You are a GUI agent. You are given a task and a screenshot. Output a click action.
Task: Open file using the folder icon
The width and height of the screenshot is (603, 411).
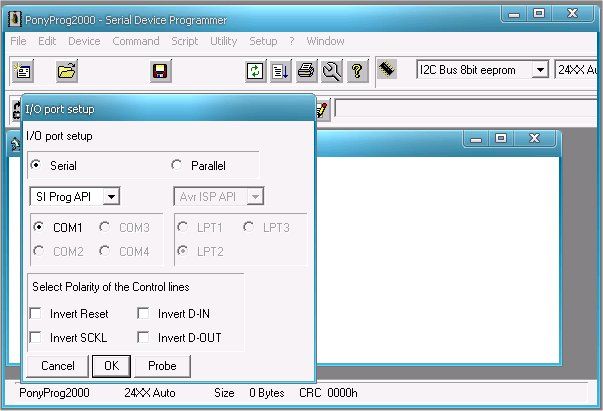67,71
